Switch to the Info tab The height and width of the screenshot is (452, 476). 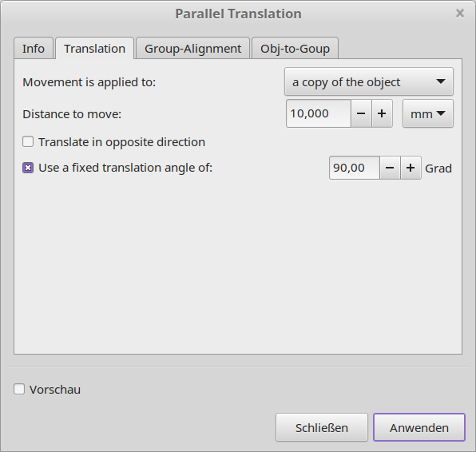coord(34,48)
